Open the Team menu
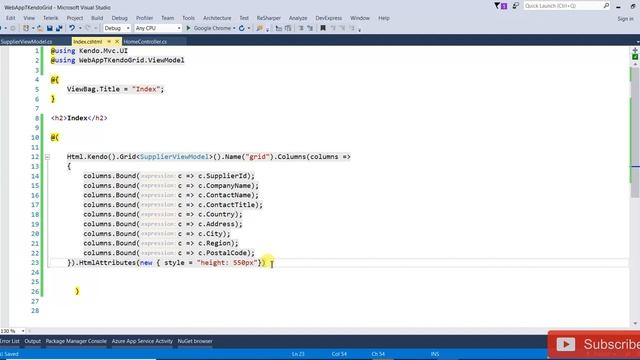640x360 pixels. (x=167, y=18)
